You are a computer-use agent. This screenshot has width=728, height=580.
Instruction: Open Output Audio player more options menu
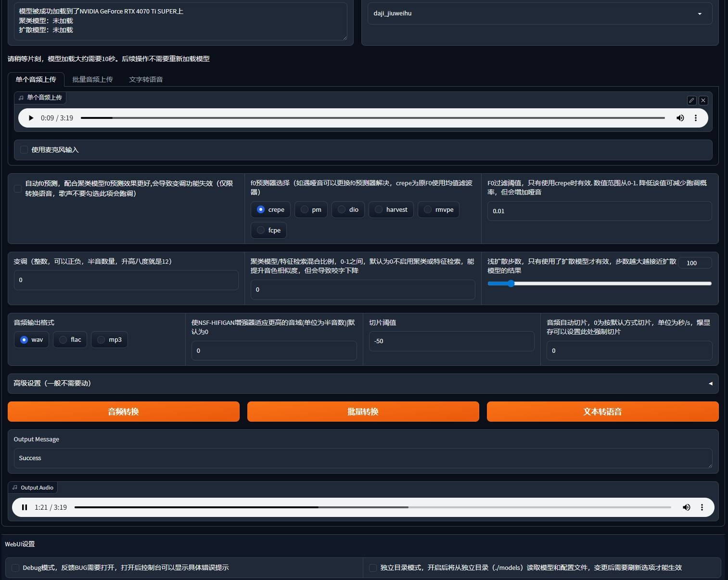point(702,507)
